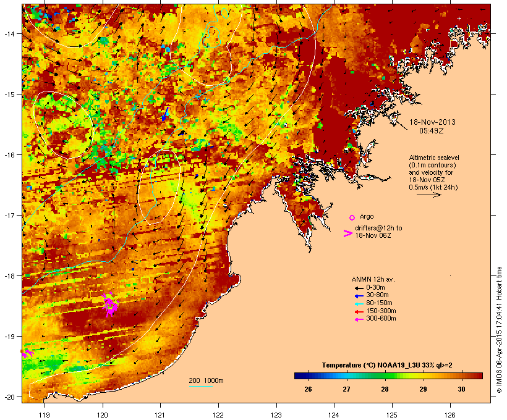Click the 'drifters@12h to' label

378,228
